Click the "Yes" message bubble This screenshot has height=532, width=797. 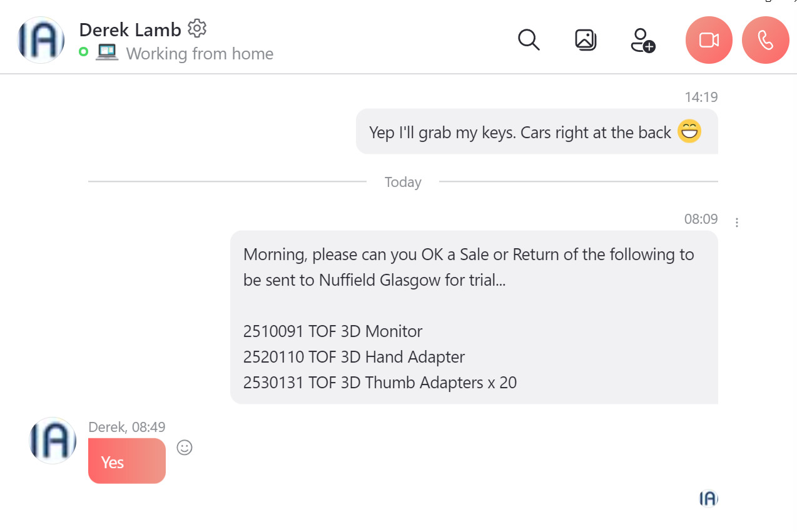[x=126, y=461]
